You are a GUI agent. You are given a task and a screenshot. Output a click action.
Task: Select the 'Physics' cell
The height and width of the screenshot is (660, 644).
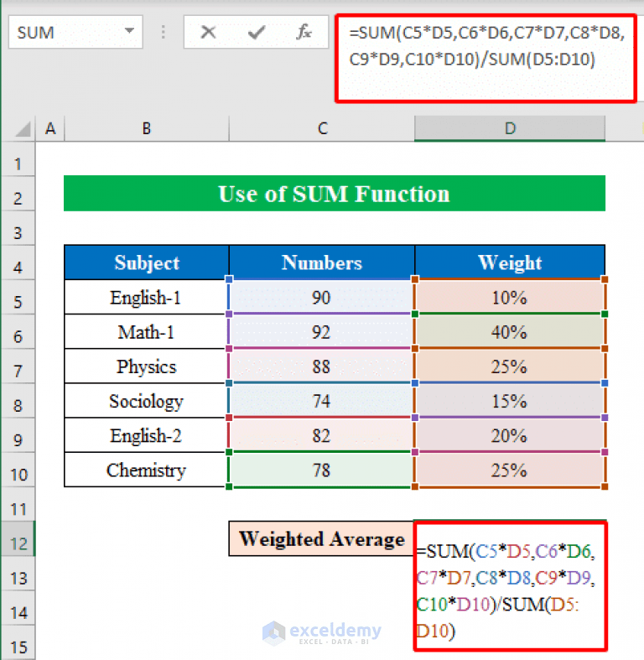(x=147, y=366)
